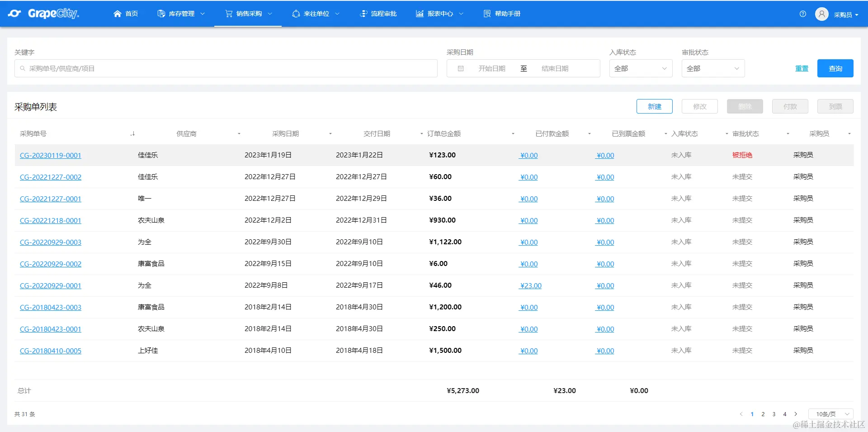Sort by 采购单号 arrow icon
This screenshot has height=432, width=868.
coord(132,134)
